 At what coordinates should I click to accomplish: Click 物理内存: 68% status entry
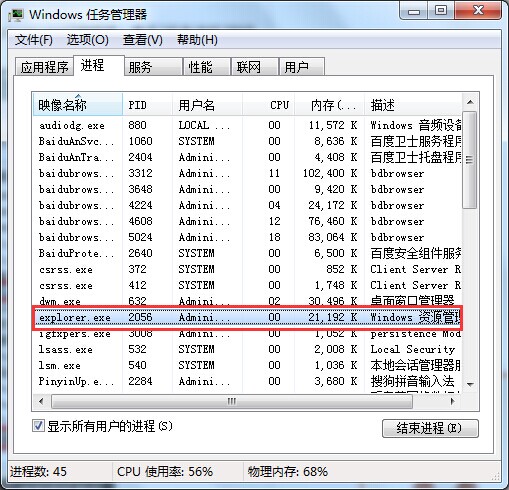288,472
